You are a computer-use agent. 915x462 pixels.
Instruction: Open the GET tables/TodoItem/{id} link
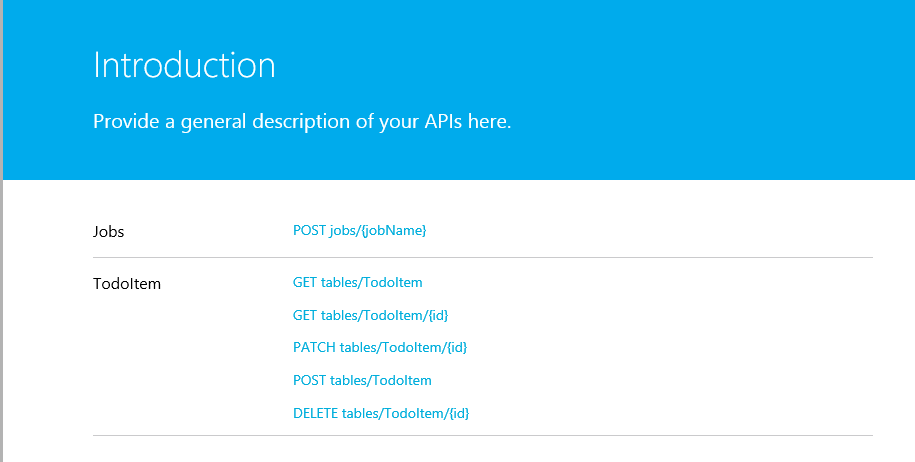pyautogui.click(x=370, y=315)
